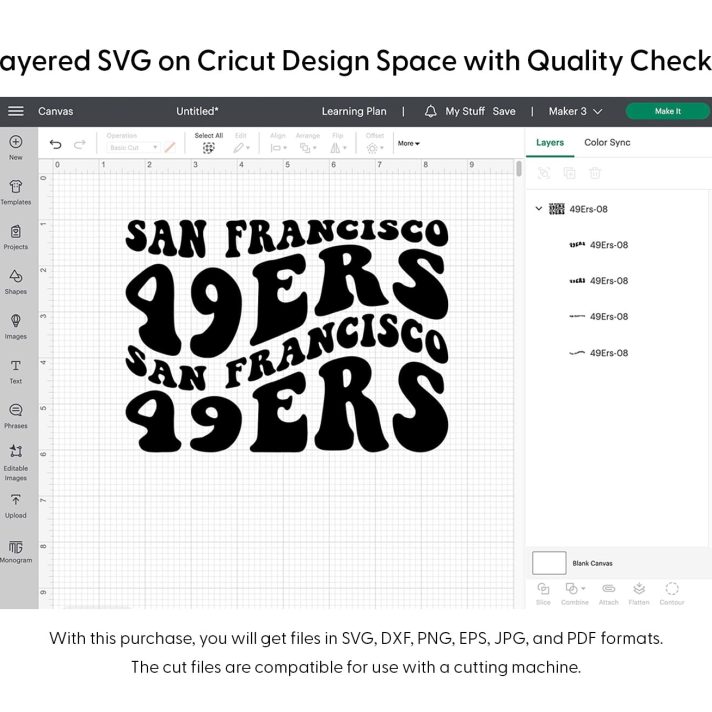This screenshot has width=712, height=712.
Task: Open the Arrange dropdown
Action: [x=308, y=148]
